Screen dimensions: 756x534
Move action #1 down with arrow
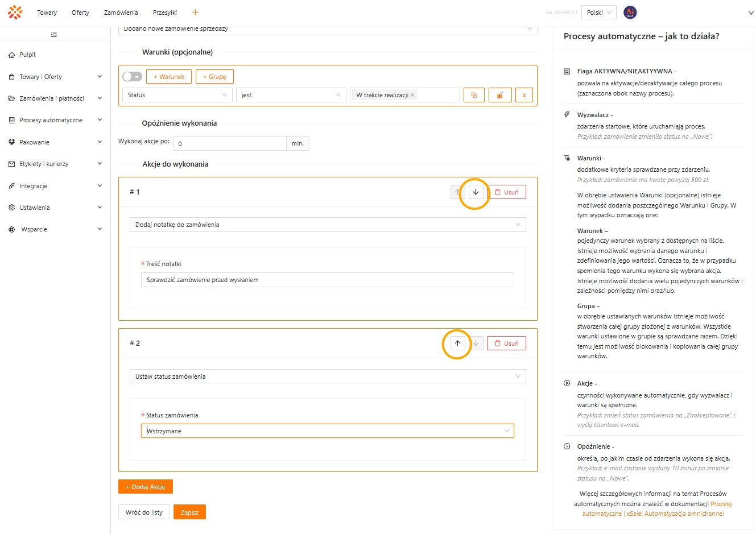(476, 192)
